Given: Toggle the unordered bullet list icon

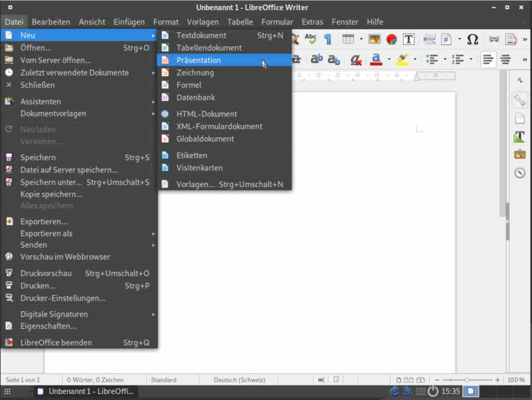Looking at the screenshot, I should click(x=432, y=59).
